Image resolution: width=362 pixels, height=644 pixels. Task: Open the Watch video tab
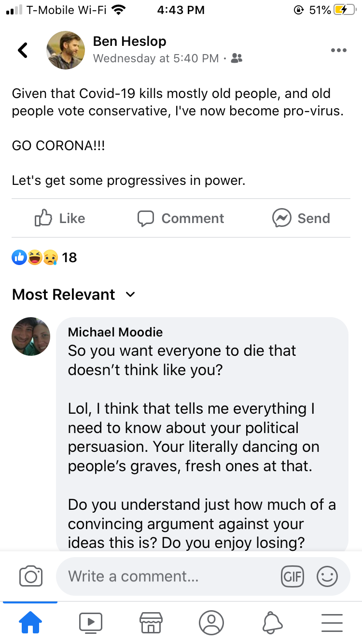click(91, 623)
